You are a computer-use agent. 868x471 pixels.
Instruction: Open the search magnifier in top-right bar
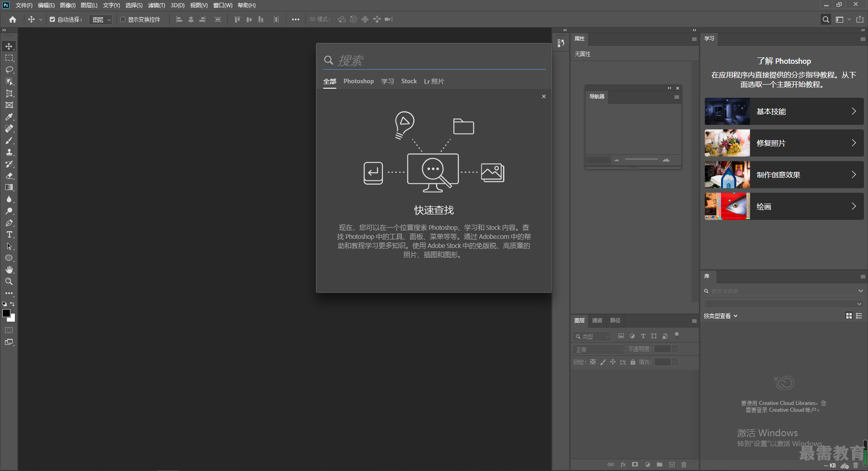pyautogui.click(x=826, y=19)
